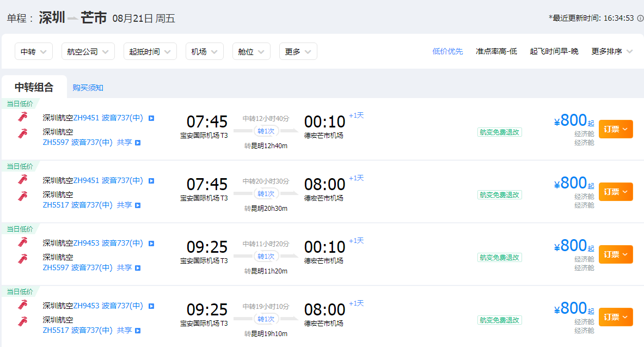Open ZH9453 details in third row

(x=108, y=243)
